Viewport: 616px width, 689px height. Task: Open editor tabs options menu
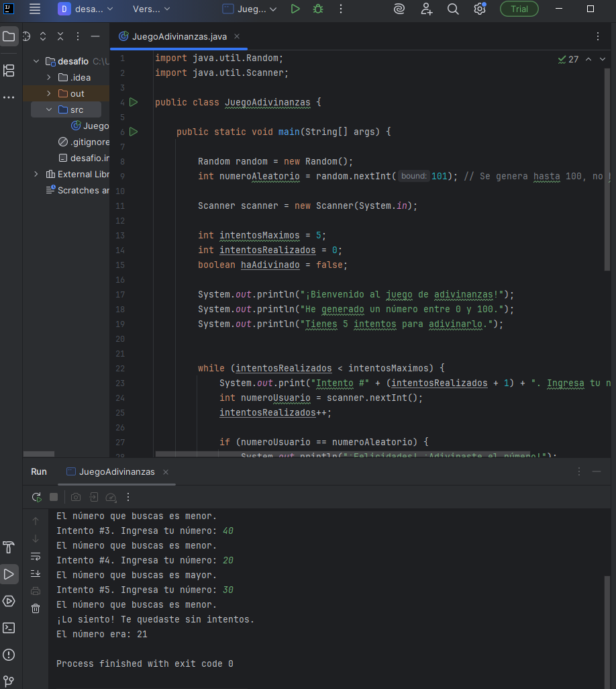[x=598, y=36]
